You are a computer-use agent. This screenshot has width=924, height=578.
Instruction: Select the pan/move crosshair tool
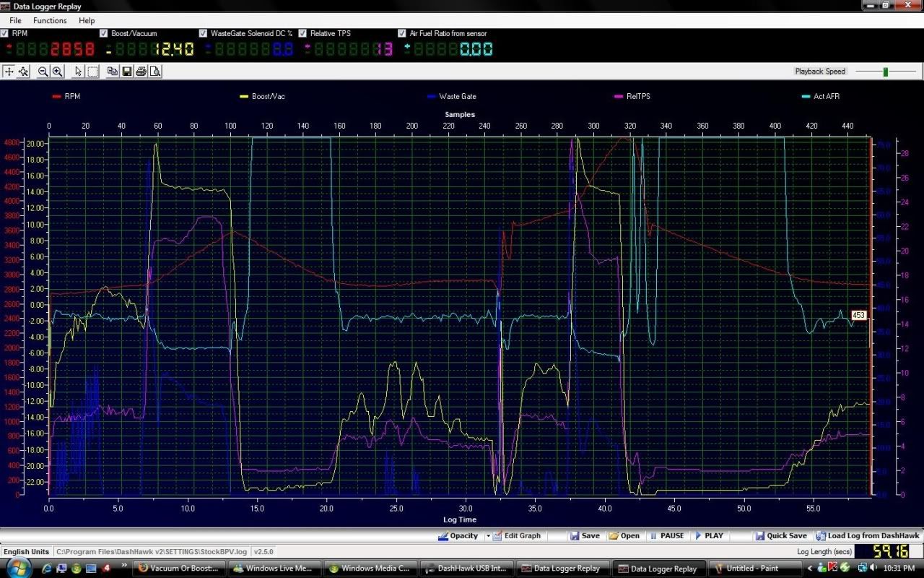[9, 72]
